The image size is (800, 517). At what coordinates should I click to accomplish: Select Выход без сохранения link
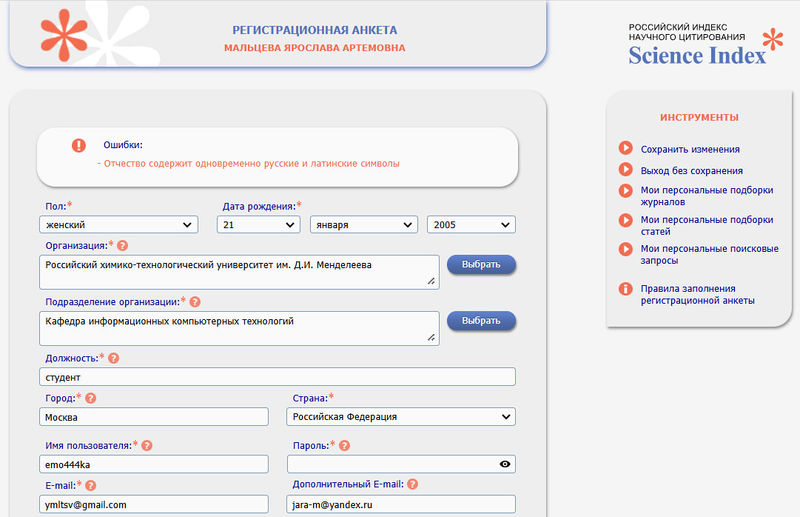tap(691, 171)
